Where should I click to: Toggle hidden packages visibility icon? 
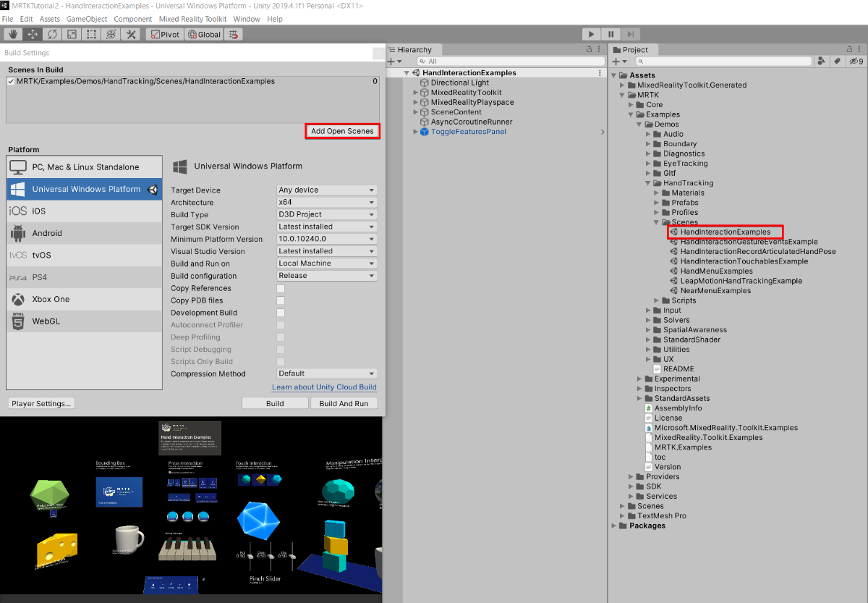(856, 62)
